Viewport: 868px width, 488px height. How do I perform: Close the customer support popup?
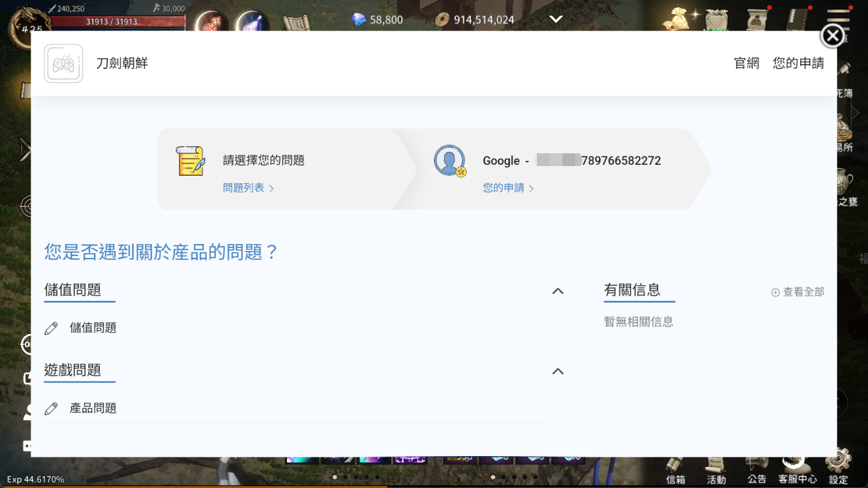tap(832, 36)
